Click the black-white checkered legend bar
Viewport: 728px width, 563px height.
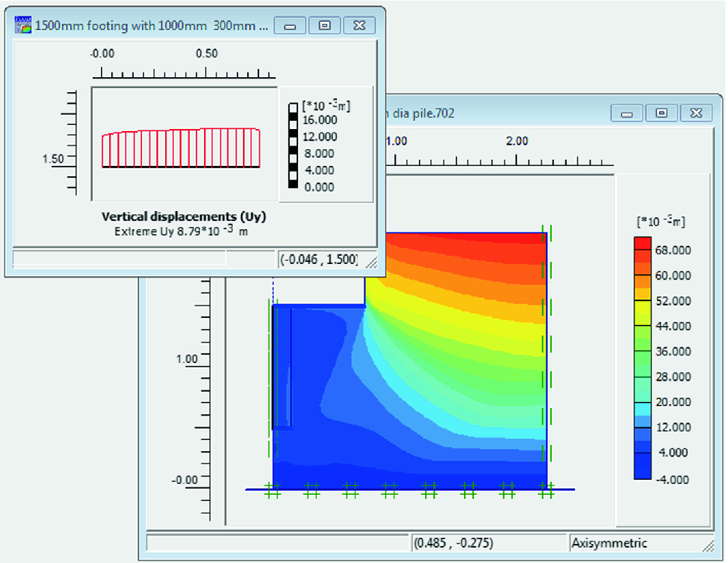click(x=293, y=145)
